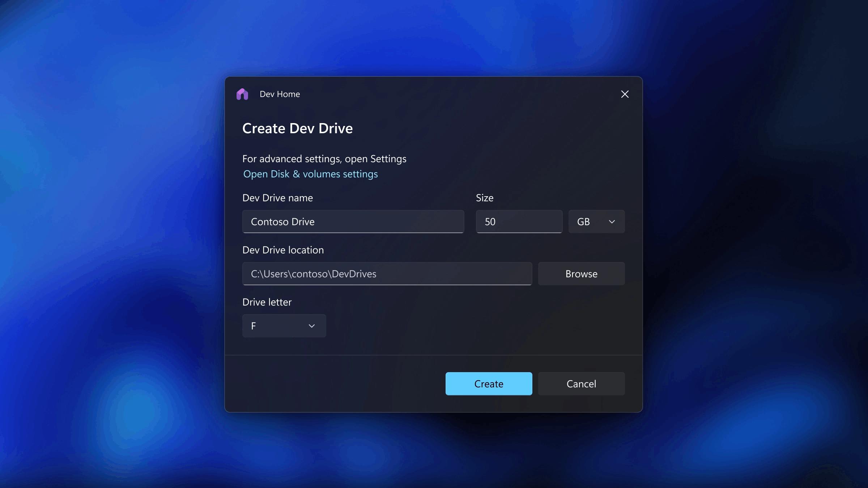Expand the Drive letter F dropdown
Image resolution: width=868 pixels, height=488 pixels.
point(284,326)
